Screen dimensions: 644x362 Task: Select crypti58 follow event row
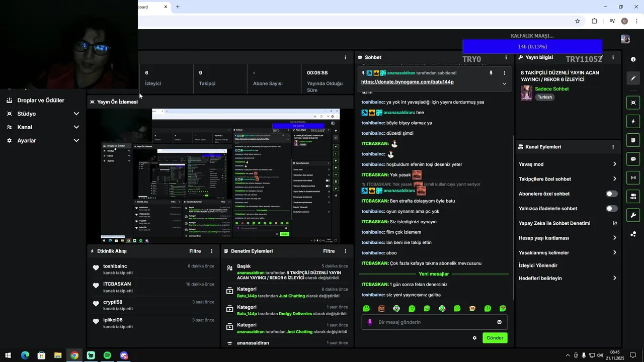tap(153, 305)
